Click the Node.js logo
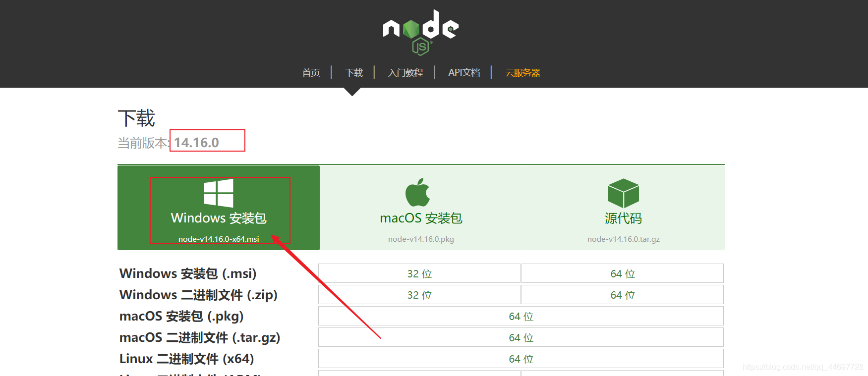 (421, 32)
